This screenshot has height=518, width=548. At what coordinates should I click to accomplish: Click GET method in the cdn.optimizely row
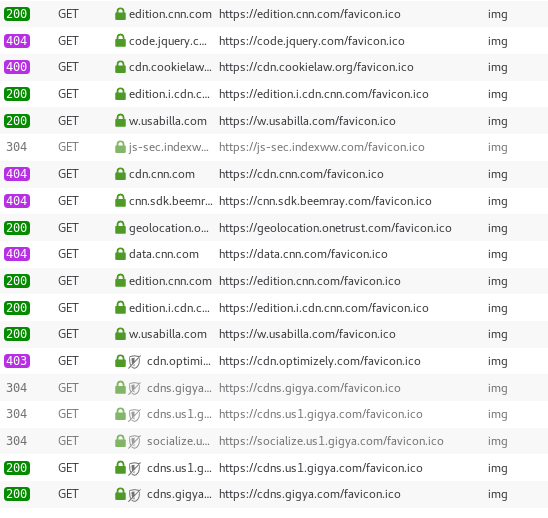coord(68,361)
